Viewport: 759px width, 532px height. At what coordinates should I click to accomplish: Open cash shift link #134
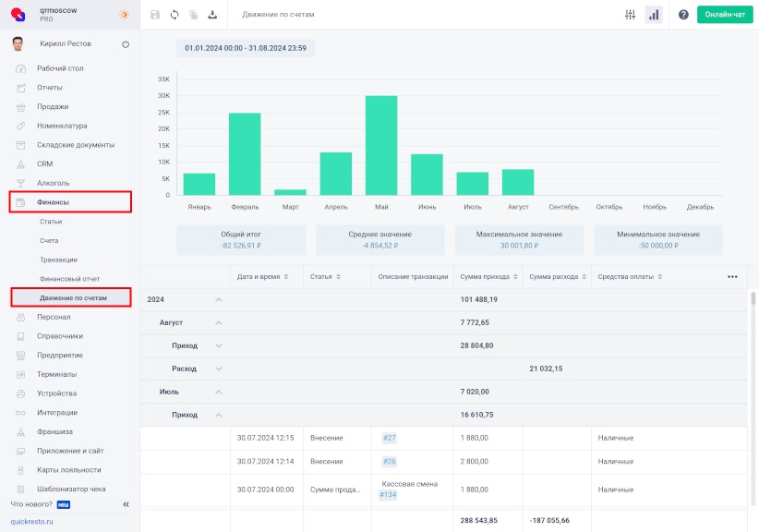tap(388, 495)
